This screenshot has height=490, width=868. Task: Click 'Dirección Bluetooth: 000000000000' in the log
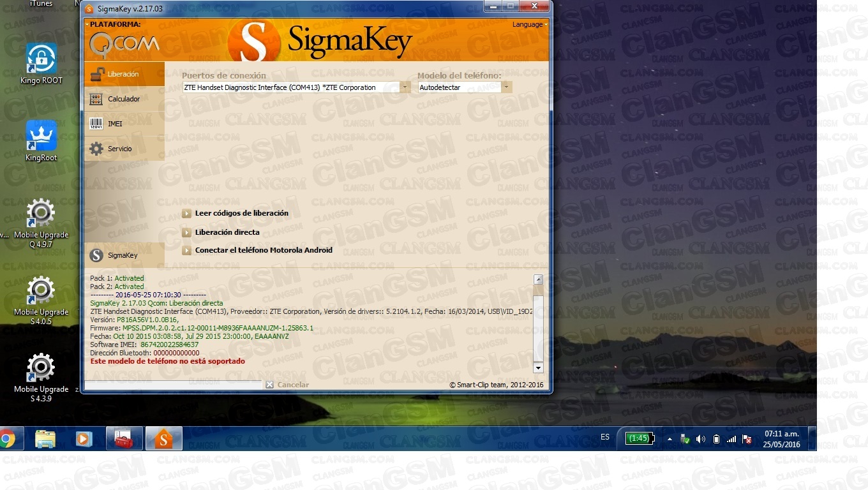pos(145,353)
